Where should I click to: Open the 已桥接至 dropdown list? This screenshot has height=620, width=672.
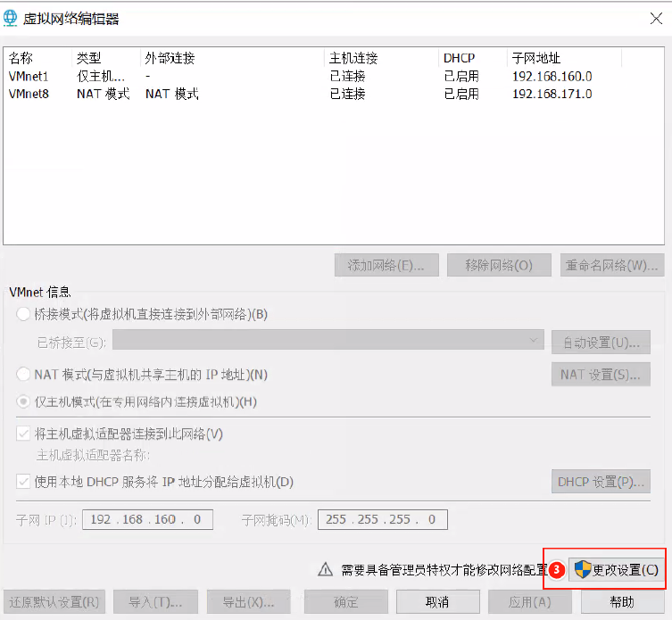pos(328,341)
